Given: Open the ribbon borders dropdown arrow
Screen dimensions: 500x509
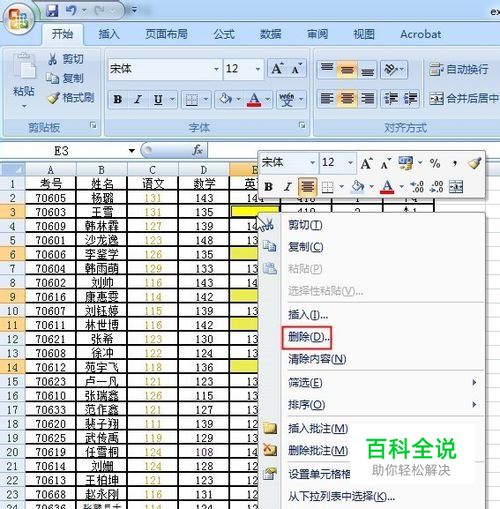Looking at the screenshot, I should [x=206, y=99].
